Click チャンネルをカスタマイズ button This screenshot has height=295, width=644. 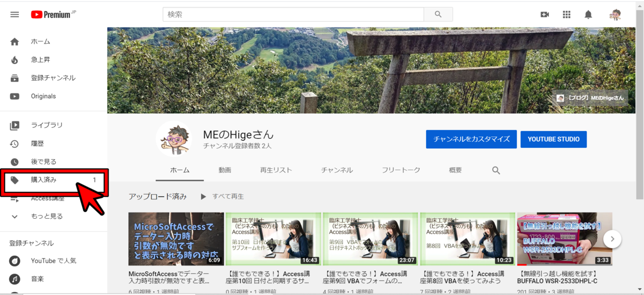coord(471,139)
